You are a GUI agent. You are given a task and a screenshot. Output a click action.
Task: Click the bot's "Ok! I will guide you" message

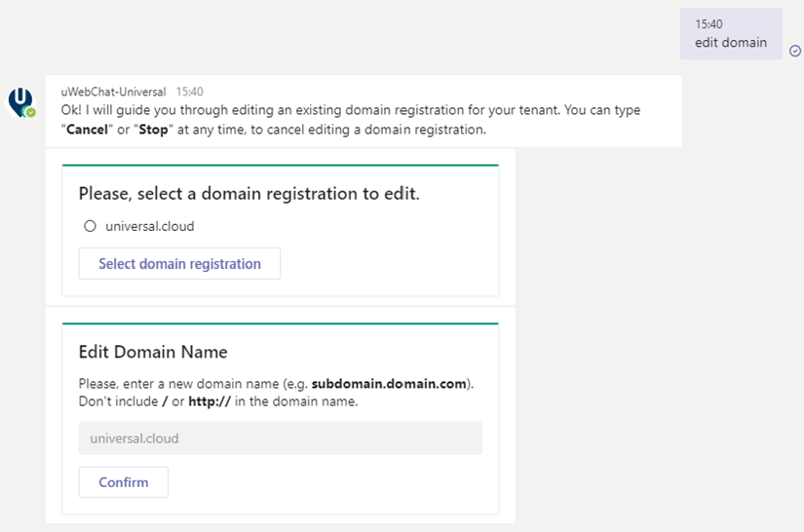pyautogui.click(x=351, y=110)
